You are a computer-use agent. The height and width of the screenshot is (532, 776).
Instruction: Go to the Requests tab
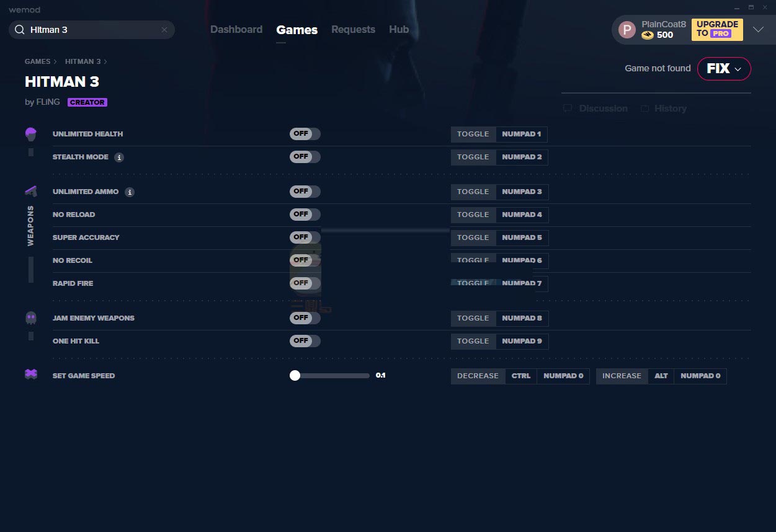(x=353, y=30)
